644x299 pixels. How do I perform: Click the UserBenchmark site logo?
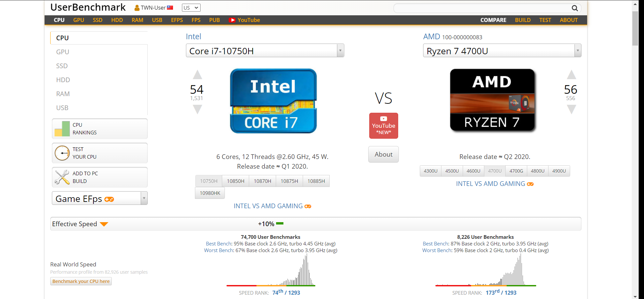tap(88, 7)
